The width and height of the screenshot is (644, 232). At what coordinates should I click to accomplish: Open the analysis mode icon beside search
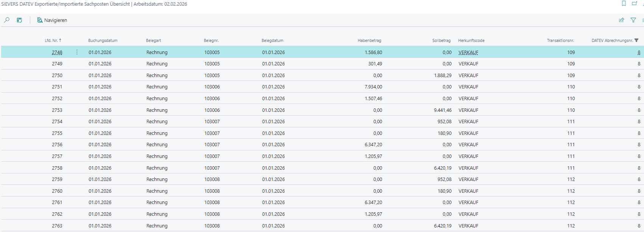pos(19,20)
